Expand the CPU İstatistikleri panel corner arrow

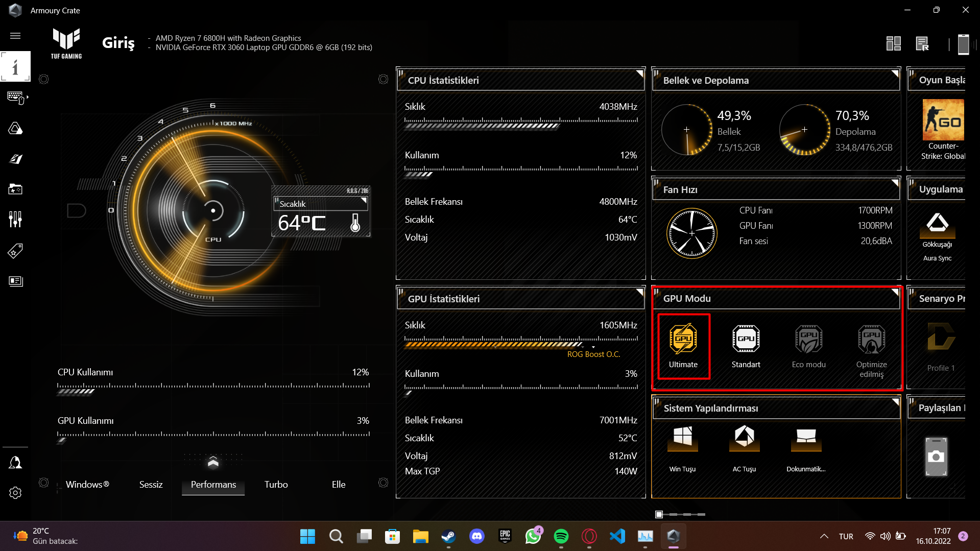pyautogui.click(x=639, y=74)
